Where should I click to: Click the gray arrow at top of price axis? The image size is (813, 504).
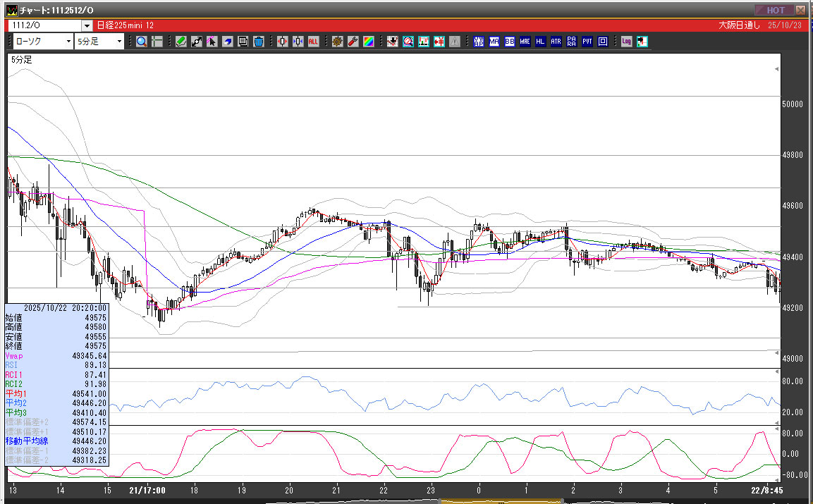[776, 69]
